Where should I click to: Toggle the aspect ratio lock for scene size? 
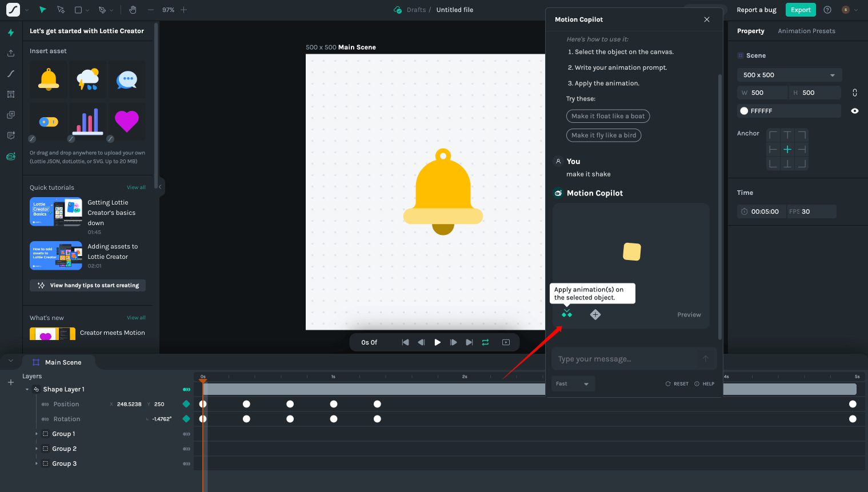coord(854,93)
